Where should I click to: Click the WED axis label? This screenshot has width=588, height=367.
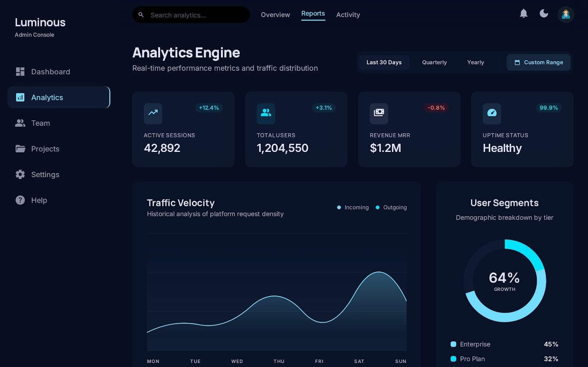(x=237, y=361)
